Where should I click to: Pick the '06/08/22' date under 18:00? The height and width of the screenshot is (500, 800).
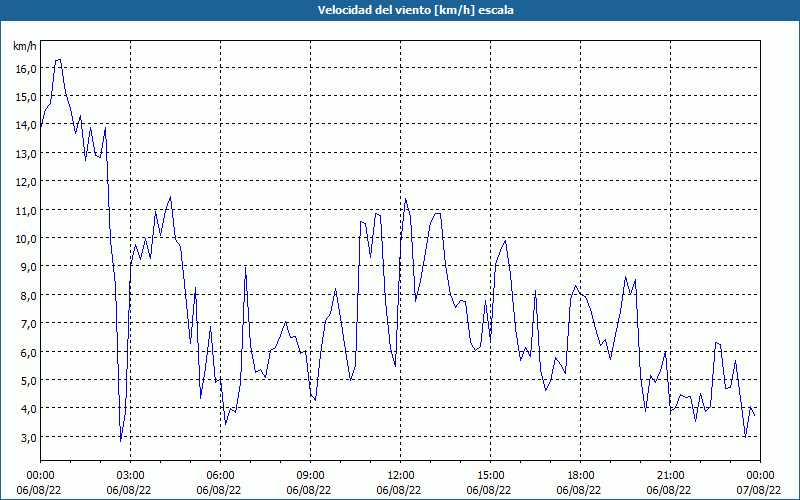point(581,490)
